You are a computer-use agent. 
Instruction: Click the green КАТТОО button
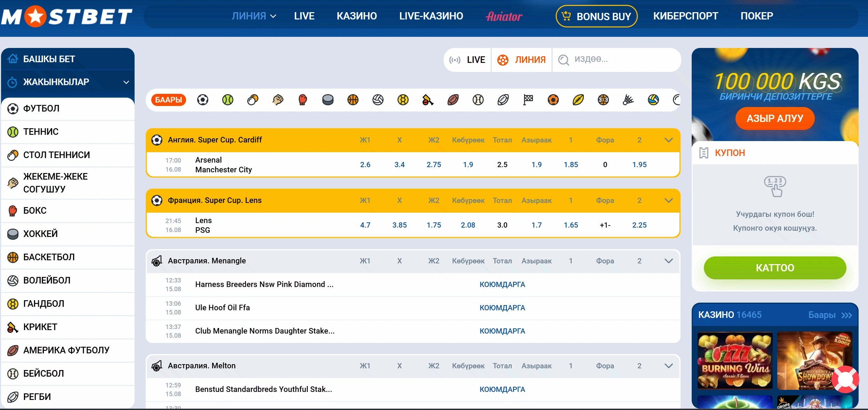pos(775,268)
